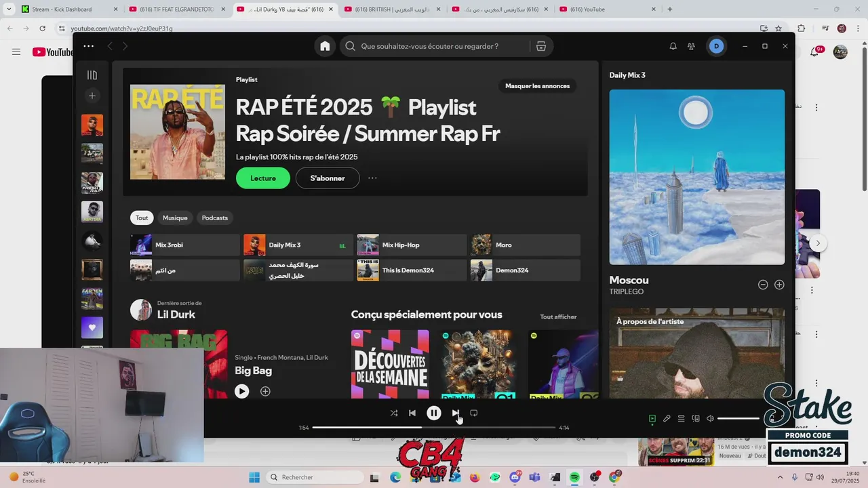
Task: Show lyrics with microphone icon
Action: (x=667, y=419)
